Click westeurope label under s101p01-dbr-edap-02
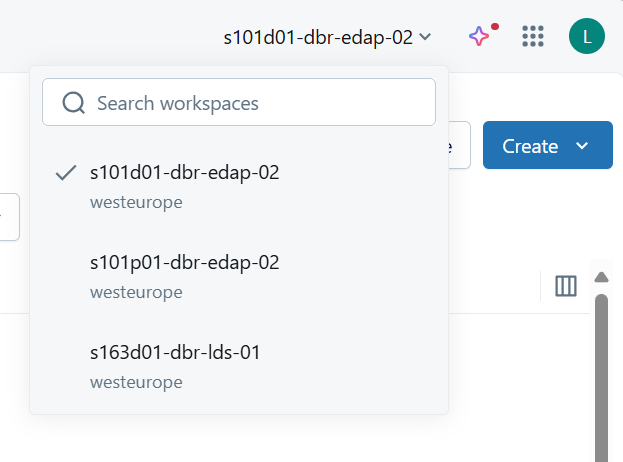The image size is (623, 462). coord(136,292)
